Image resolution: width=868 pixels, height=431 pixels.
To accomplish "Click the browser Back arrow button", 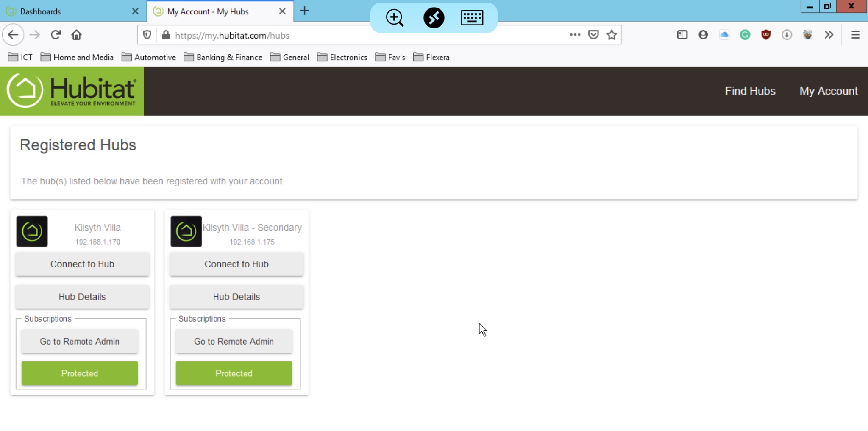I will click(13, 35).
